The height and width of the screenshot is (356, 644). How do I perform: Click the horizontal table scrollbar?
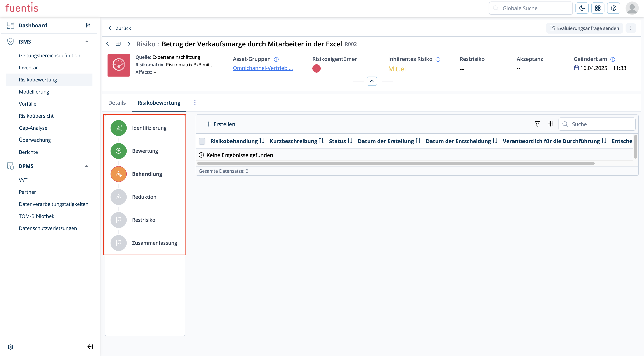[395, 163]
